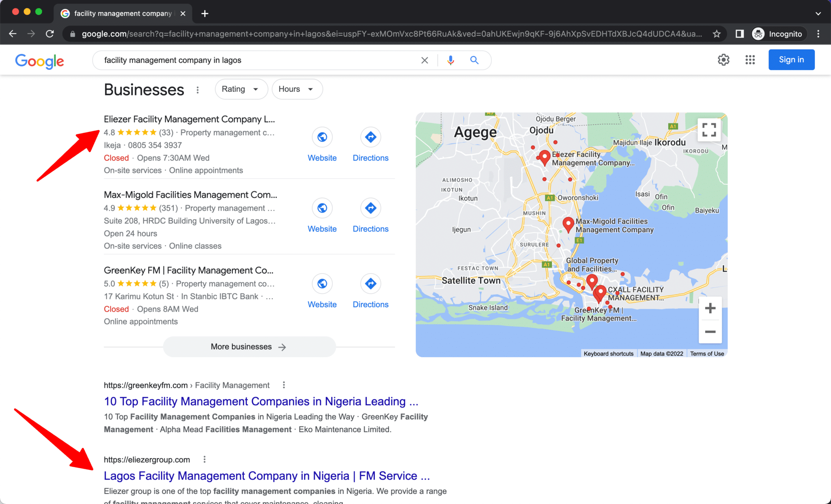Open options for eliezergroup.com result
Viewport: 831px width, 504px height.
point(205,459)
